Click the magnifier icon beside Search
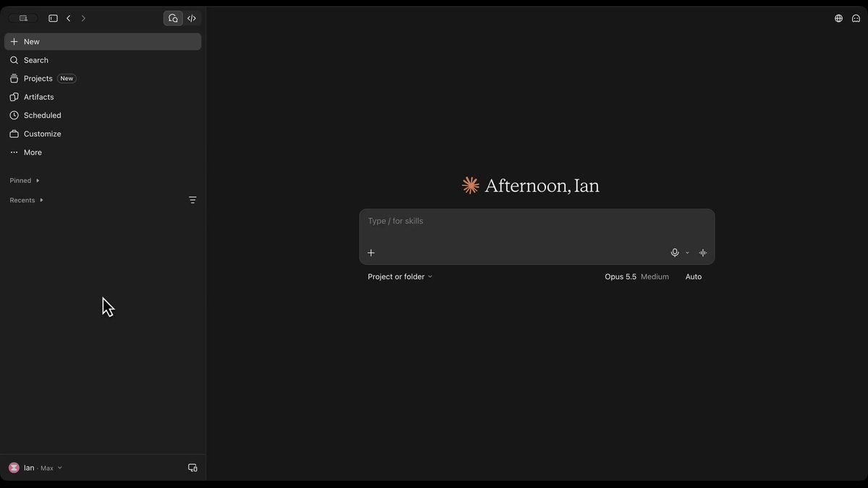This screenshot has width=868, height=488. 14,60
